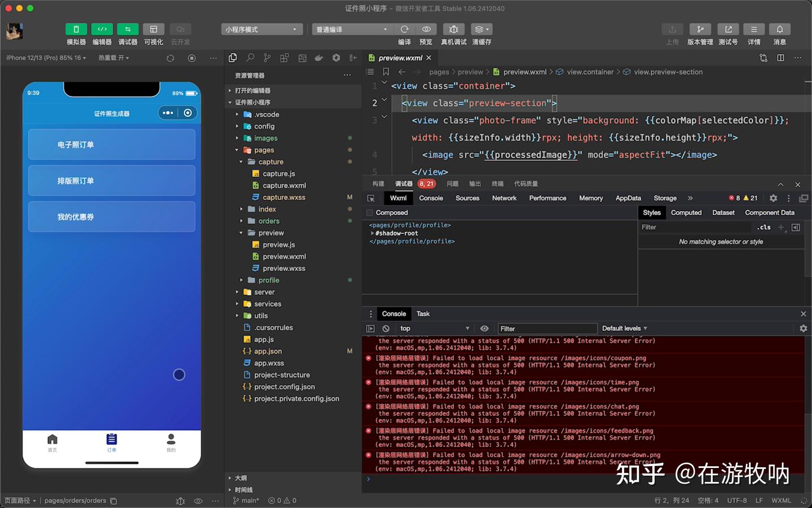Switch to the Computed styles tab
812x508 pixels.
[x=686, y=213]
